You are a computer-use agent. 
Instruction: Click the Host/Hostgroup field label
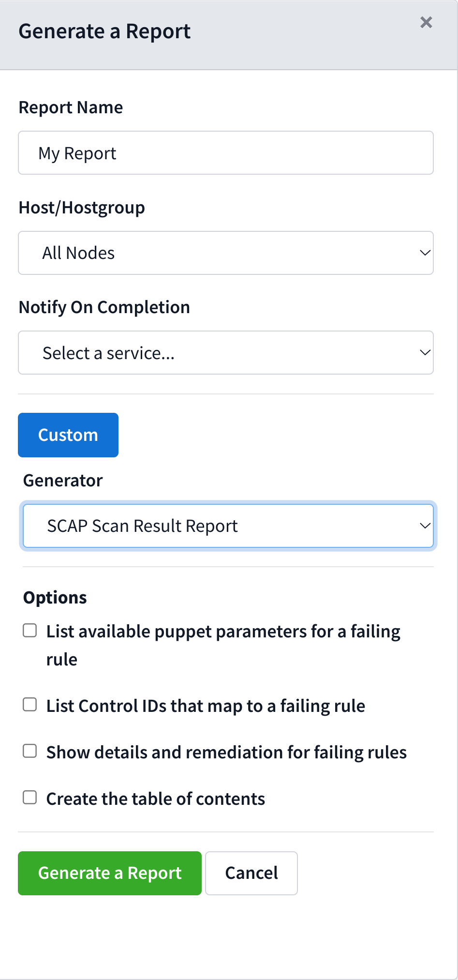[x=82, y=208]
